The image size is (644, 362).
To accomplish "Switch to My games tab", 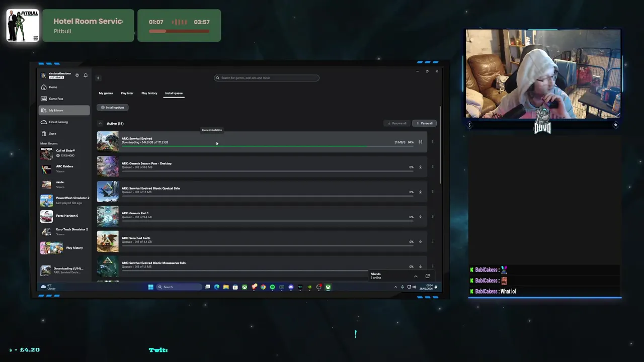I will pyautogui.click(x=106, y=93).
